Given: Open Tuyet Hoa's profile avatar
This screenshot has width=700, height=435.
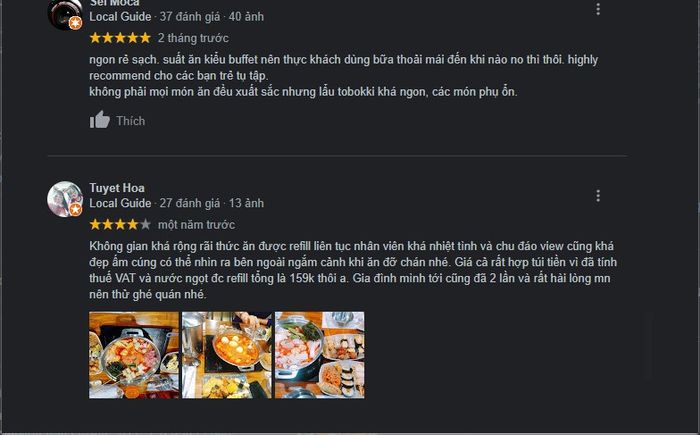Looking at the screenshot, I should (65, 199).
